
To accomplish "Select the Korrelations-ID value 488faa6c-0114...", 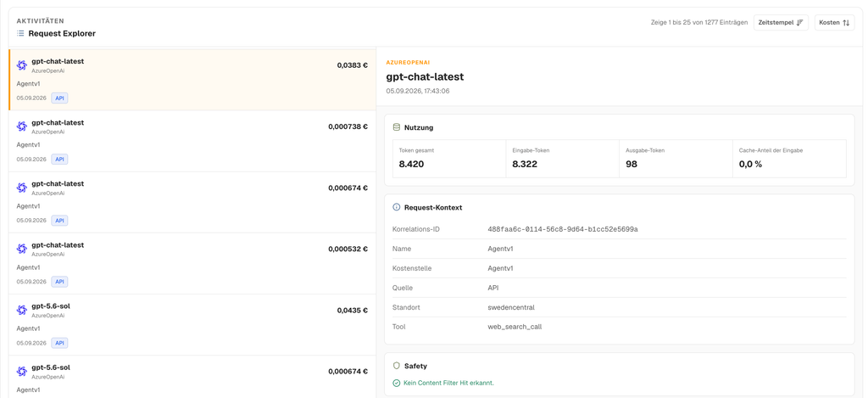I will point(563,229).
